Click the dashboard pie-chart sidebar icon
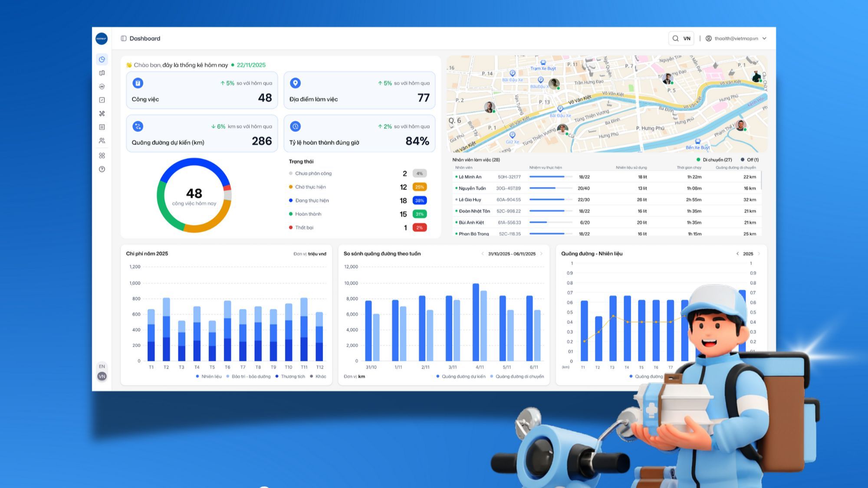The image size is (868, 488). pos(102,59)
